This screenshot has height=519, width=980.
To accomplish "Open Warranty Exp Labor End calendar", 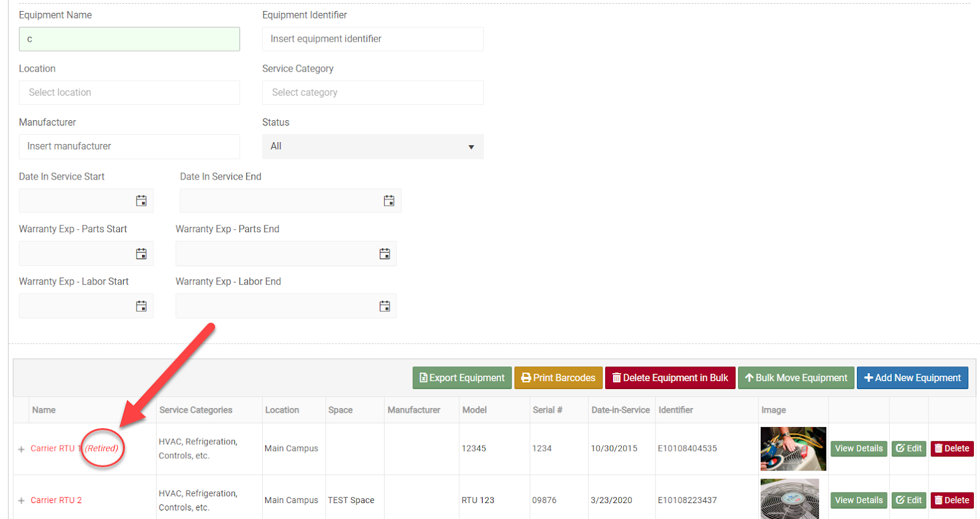I will (x=385, y=306).
